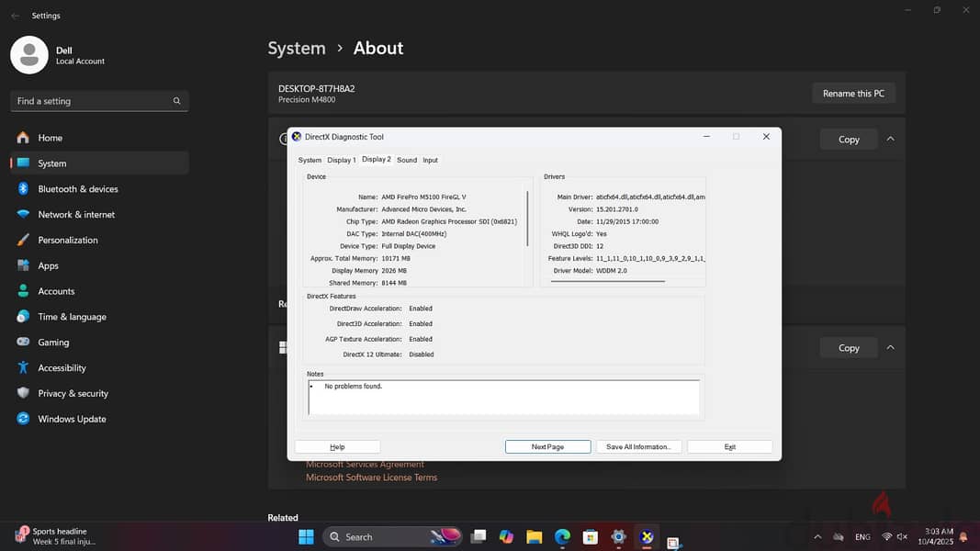
Task: Select the Display 2 tab
Action: 377,159
